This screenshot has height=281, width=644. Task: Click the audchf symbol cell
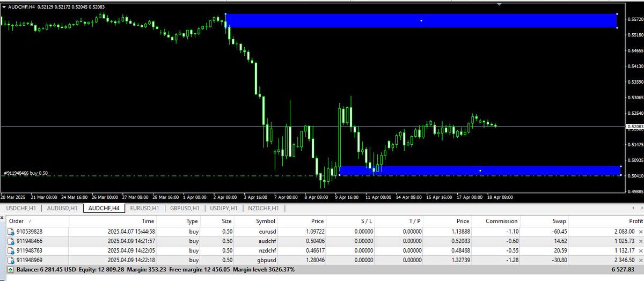pos(266,241)
